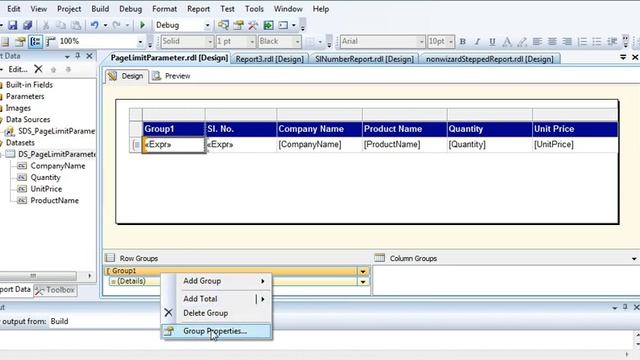Choose Delete Group in context menu

click(217, 313)
